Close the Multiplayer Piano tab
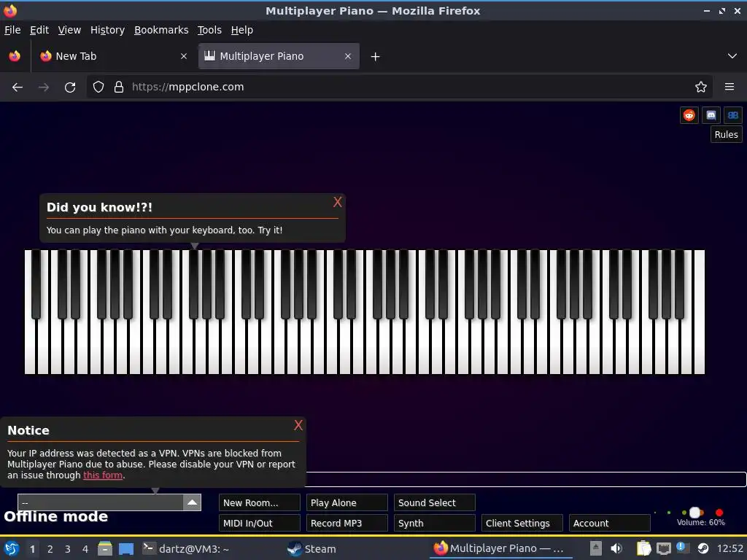Viewport: 747px width, 560px height. coord(348,56)
